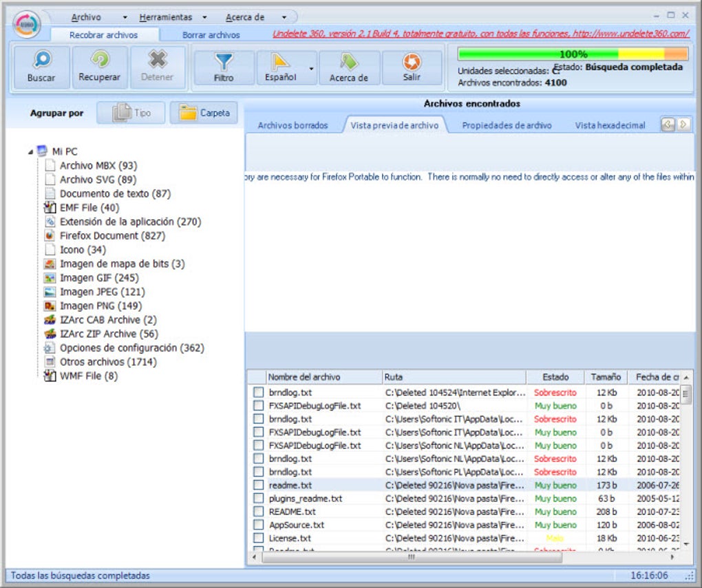Select the Imagen GIF icon
The width and height of the screenshot is (702, 588).
point(50,278)
